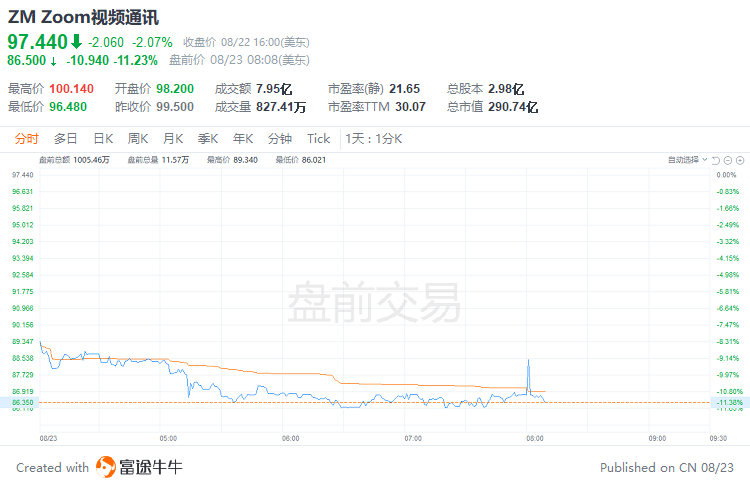Click the ZM Zoom视频通讯 title

pyautogui.click(x=83, y=17)
